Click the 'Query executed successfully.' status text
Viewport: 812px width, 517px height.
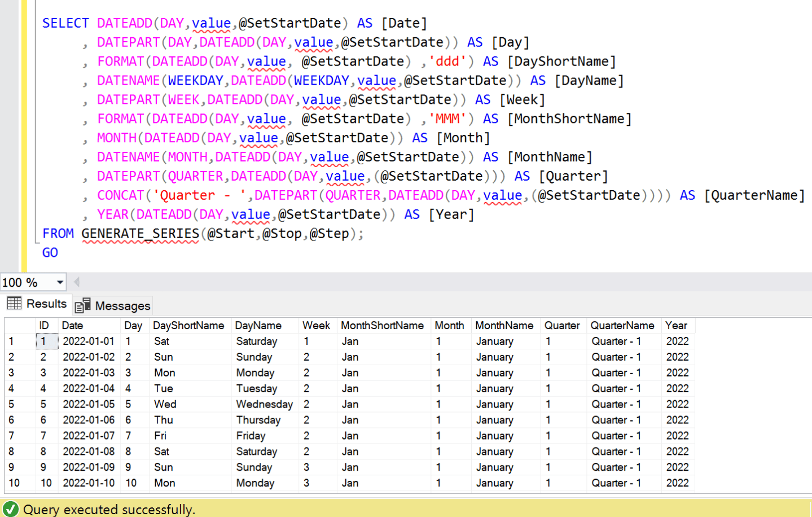(x=109, y=509)
